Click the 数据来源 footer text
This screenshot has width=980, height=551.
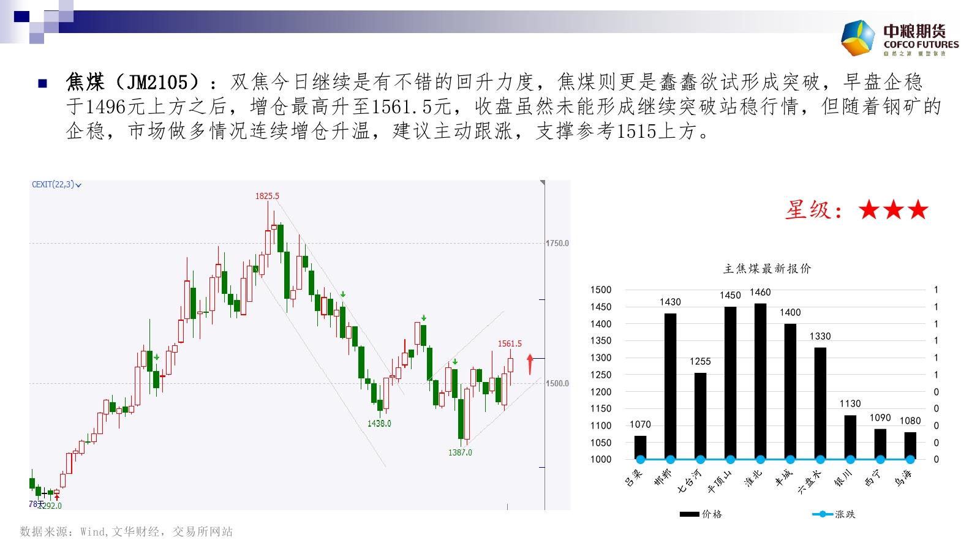(x=126, y=531)
